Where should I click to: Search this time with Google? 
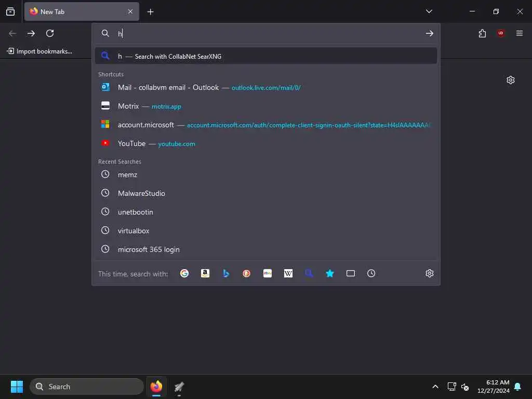(184, 273)
